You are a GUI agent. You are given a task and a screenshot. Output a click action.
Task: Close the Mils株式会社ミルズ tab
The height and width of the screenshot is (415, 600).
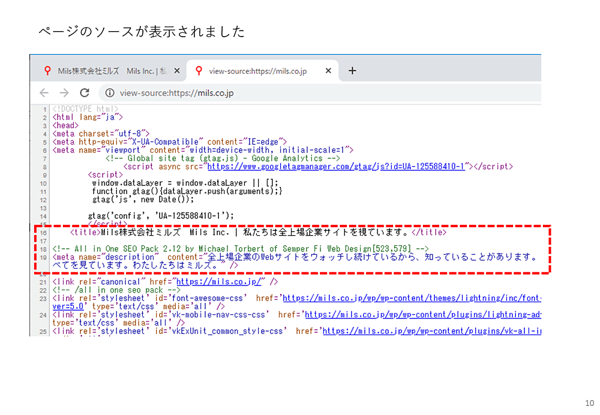point(177,71)
